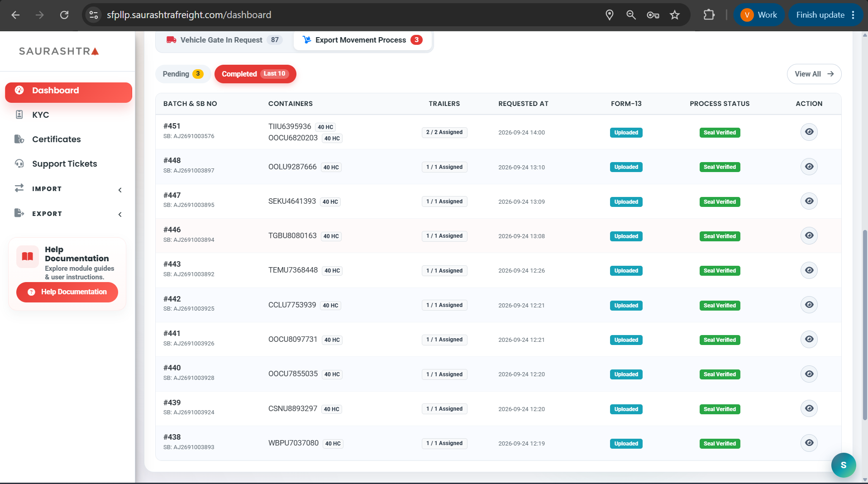Click the page vertical scrollbar thumb
868x484 pixels.
coord(865,325)
